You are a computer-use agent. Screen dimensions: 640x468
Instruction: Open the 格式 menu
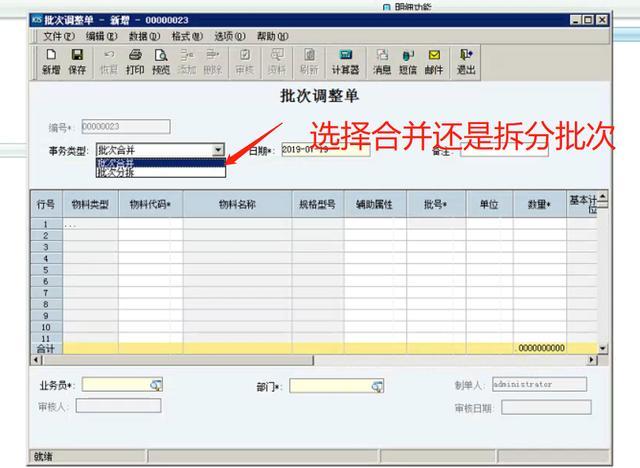tap(187, 36)
